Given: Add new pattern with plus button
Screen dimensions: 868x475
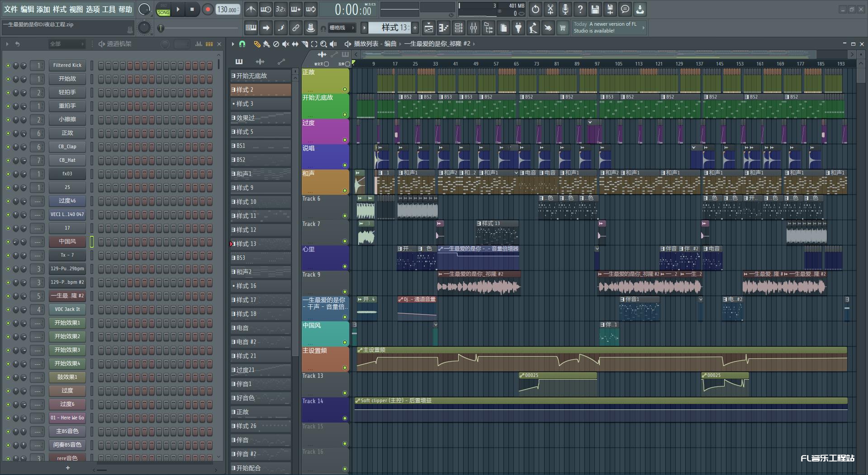Looking at the screenshot, I should click(415, 28).
